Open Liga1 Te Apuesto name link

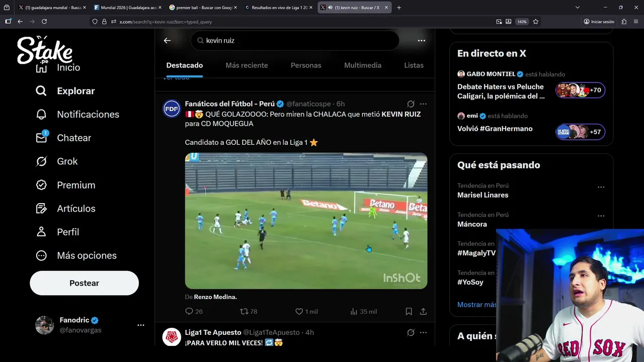(213, 333)
